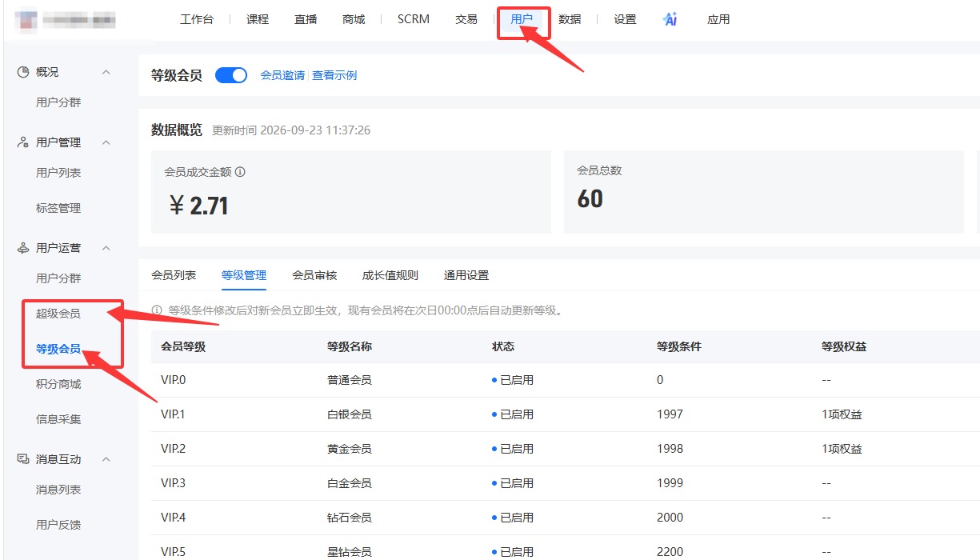Click the 白银会员 level name
The height and width of the screenshot is (560, 980).
click(350, 414)
